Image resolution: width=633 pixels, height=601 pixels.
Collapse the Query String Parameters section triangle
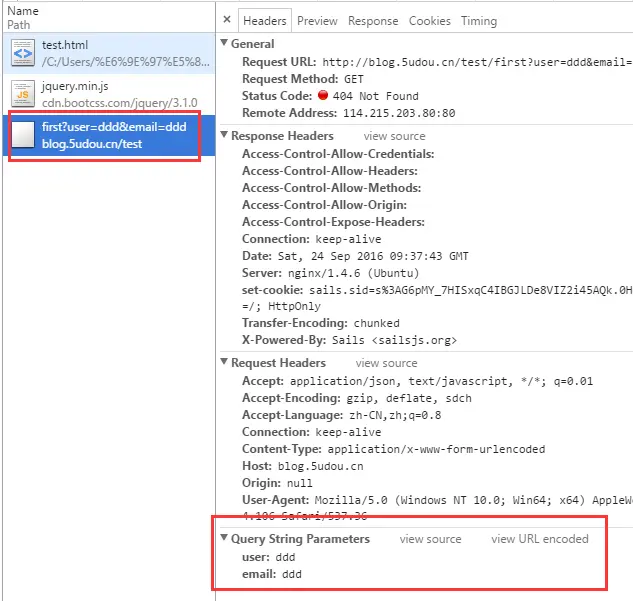[224, 537]
